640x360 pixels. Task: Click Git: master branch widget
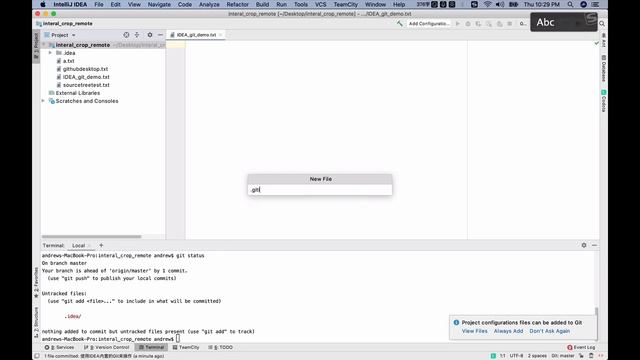(x=563, y=356)
